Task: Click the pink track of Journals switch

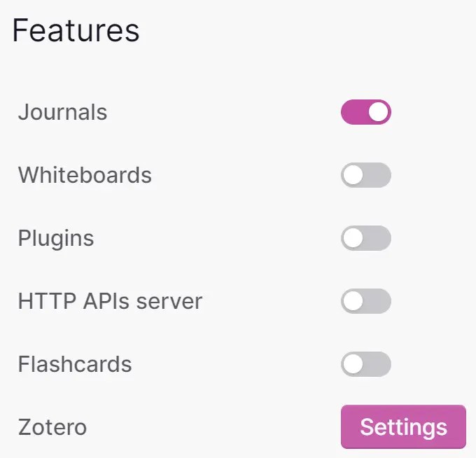Action: 352,112
